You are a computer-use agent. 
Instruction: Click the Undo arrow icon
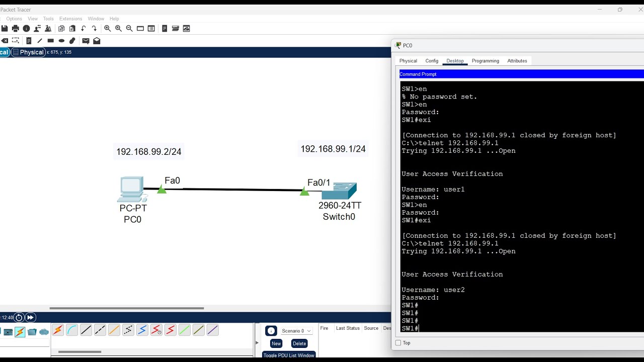(x=84, y=29)
